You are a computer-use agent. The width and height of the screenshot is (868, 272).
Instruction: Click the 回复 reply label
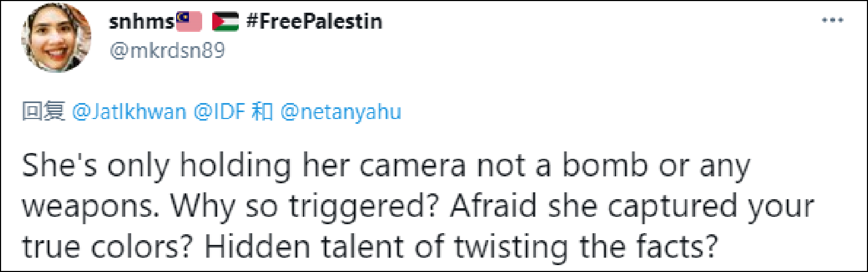[x=44, y=112]
